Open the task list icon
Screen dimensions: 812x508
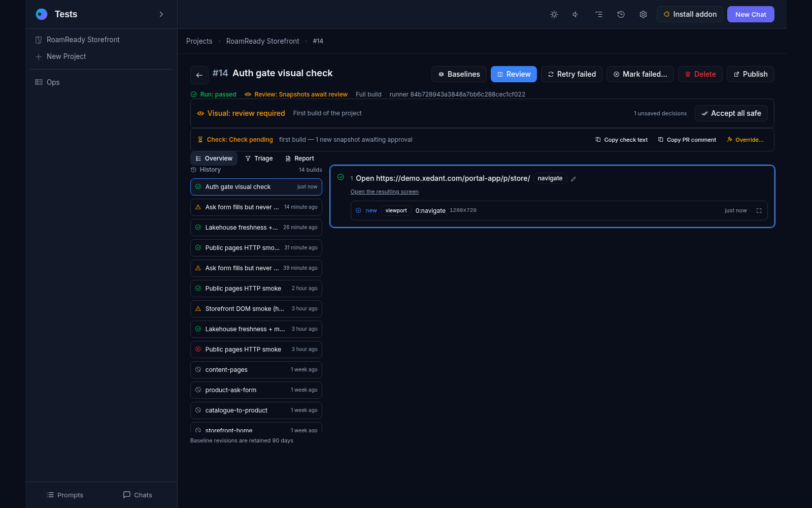pyautogui.click(x=599, y=14)
